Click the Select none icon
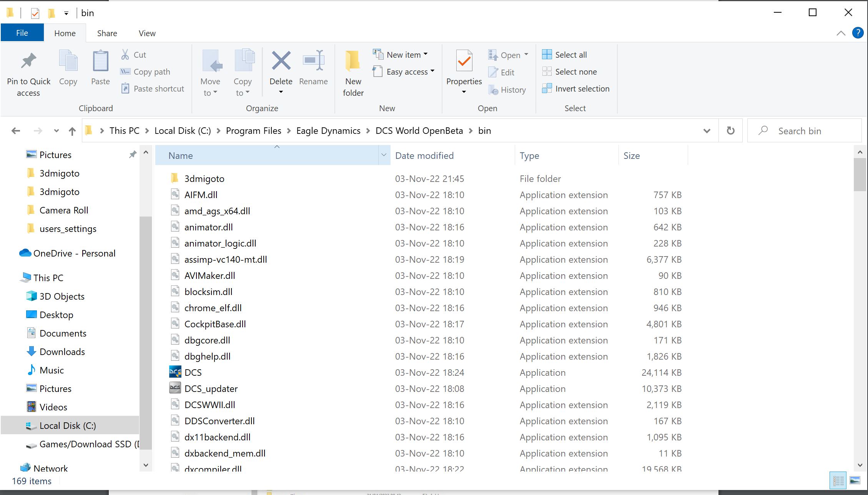The height and width of the screenshot is (495, 868). 547,72
